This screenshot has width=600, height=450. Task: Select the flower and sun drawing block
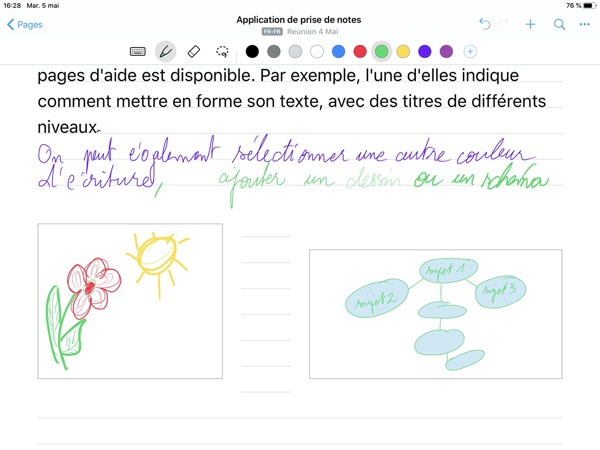130,301
